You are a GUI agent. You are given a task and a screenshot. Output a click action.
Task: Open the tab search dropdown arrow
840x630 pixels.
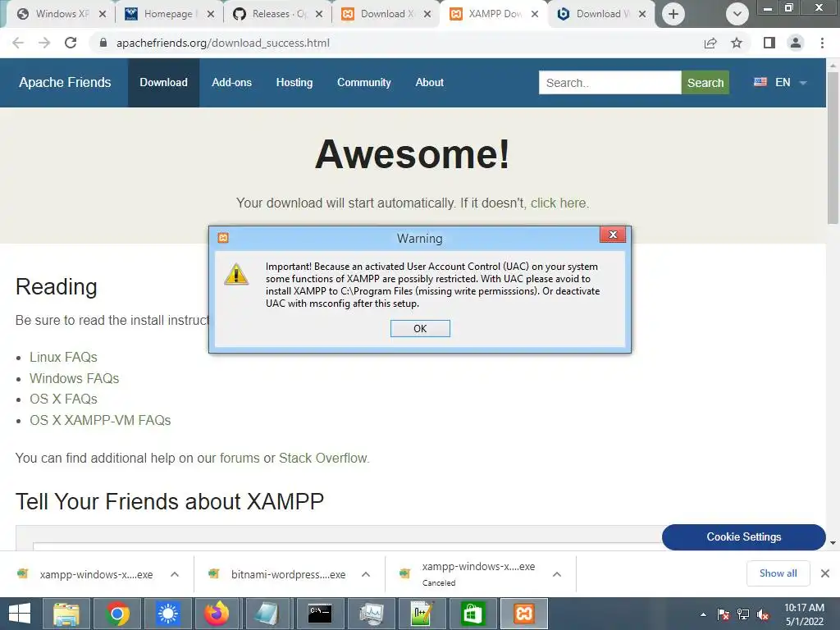737,14
